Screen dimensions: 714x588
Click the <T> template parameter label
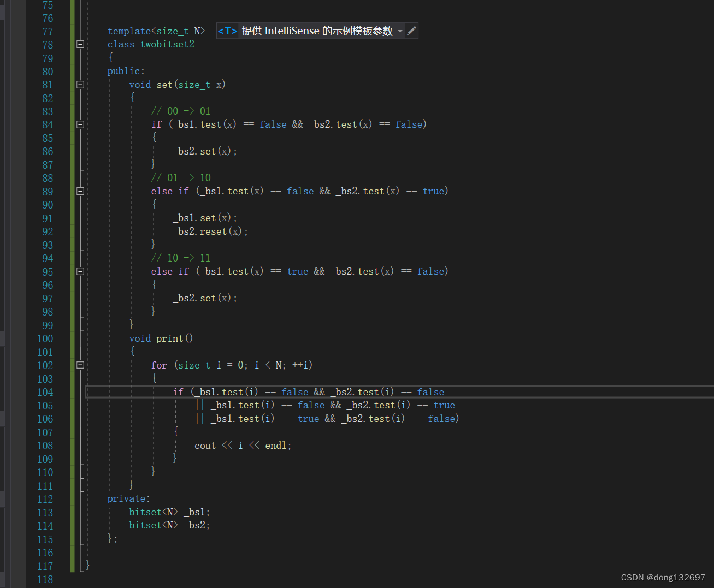tap(227, 31)
